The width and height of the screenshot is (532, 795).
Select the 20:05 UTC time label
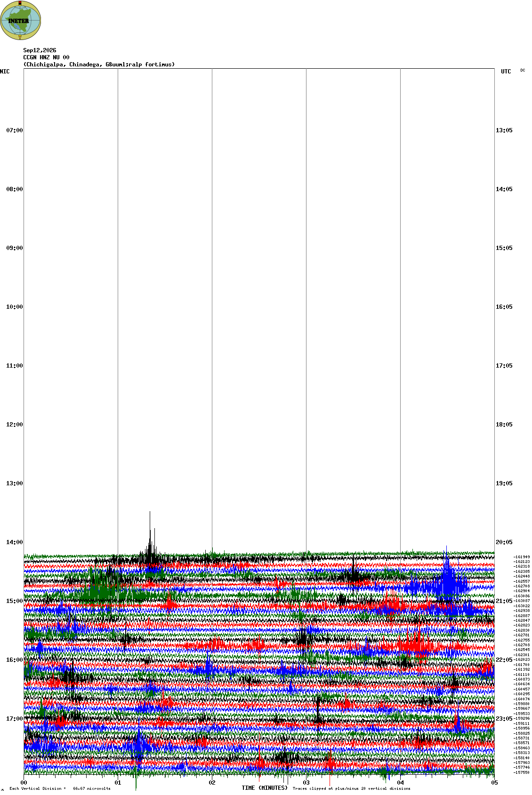(x=504, y=542)
